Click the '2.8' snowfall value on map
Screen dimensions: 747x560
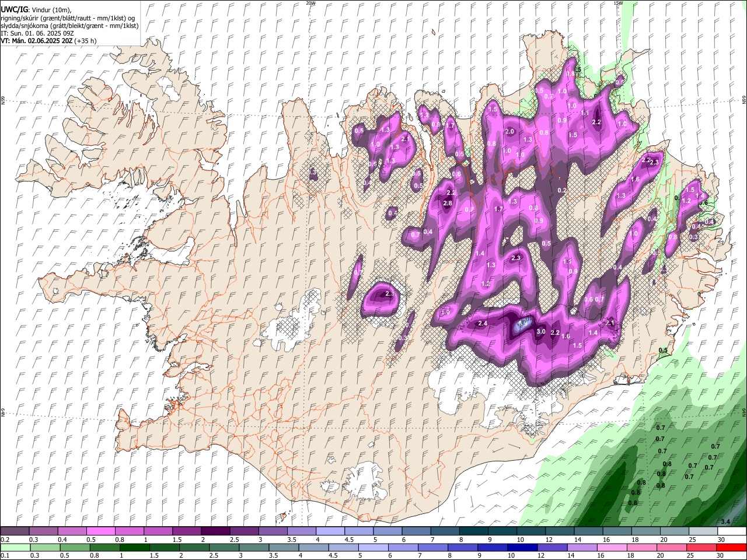448,203
